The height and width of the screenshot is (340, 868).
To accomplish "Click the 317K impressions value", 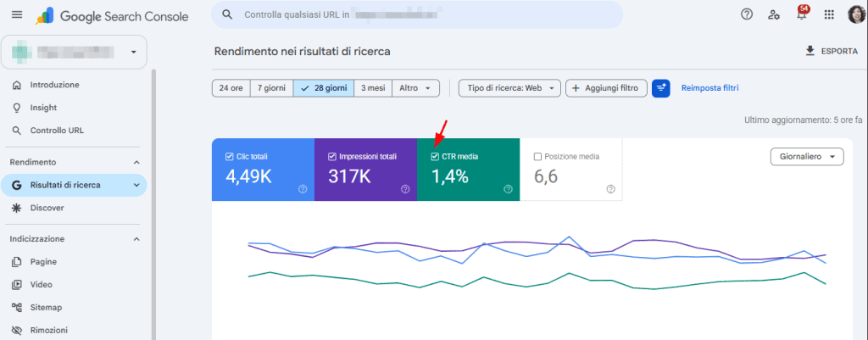I will [349, 176].
